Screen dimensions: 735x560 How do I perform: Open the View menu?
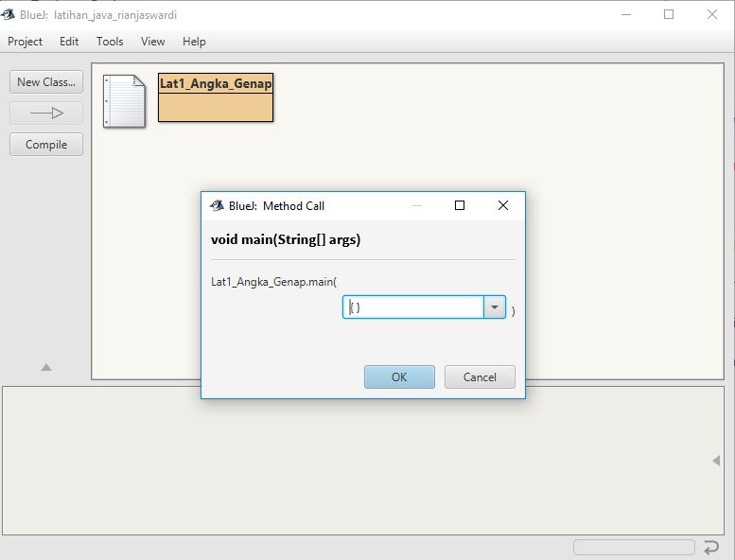pyautogui.click(x=153, y=42)
